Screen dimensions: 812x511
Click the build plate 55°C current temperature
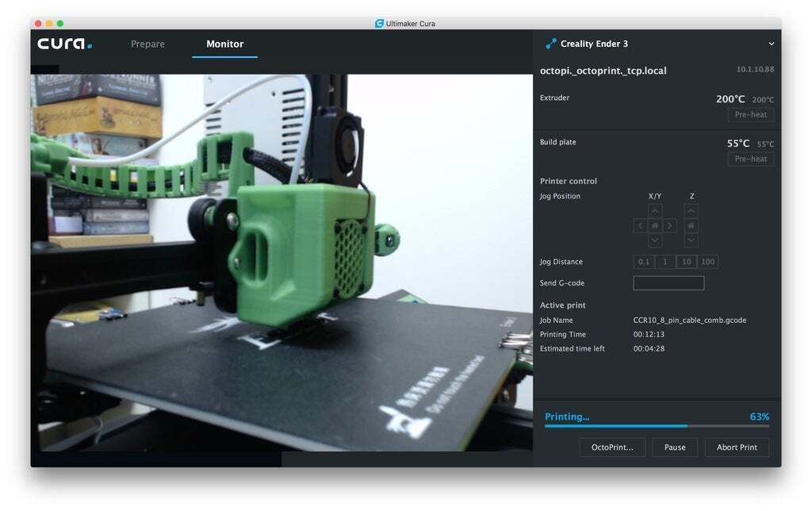coord(738,144)
